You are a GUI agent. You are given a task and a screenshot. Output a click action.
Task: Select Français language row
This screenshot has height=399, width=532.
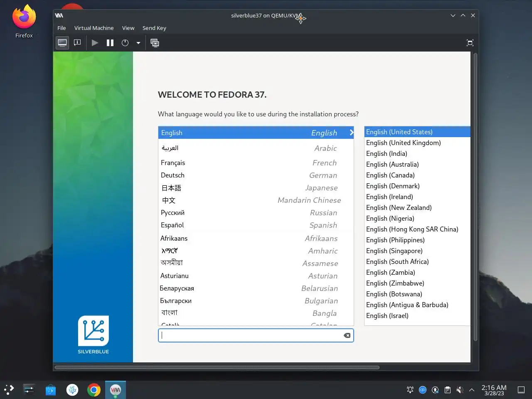(256, 163)
